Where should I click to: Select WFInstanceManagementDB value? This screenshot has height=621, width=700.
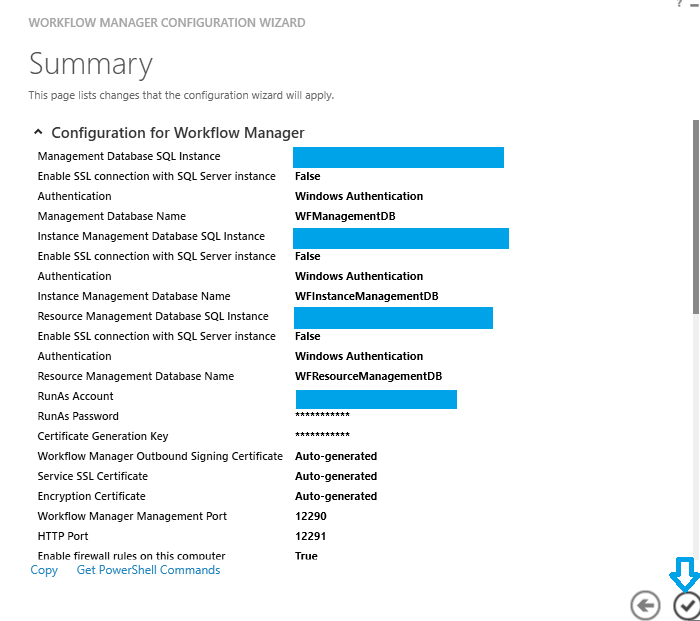tap(367, 296)
